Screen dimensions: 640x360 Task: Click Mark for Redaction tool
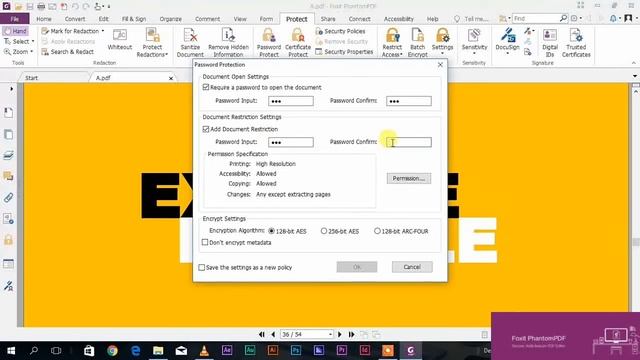70,31
